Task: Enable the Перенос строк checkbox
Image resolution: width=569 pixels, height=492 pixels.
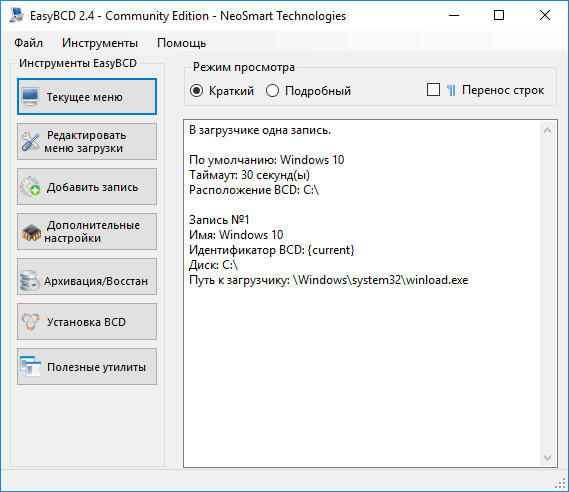Action: tap(433, 90)
